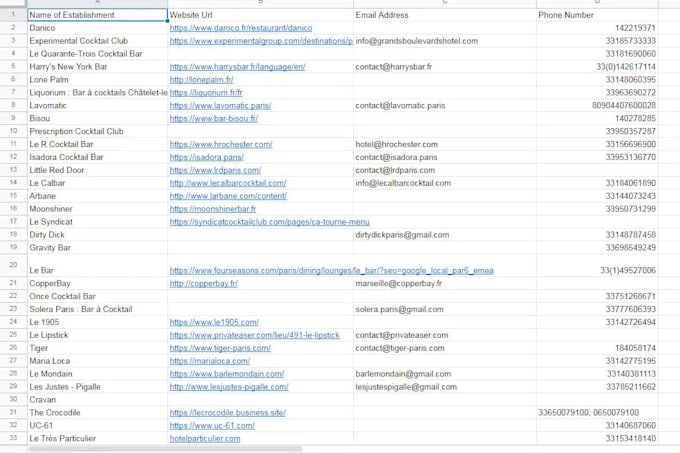Select email lesjustespigalle@gmail.com cell
The image size is (680, 453).
tap(445, 387)
